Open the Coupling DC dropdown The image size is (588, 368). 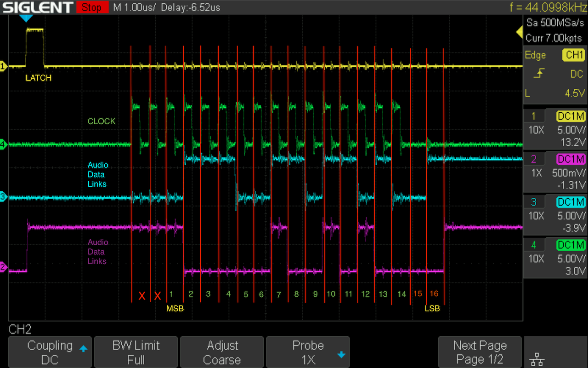point(50,352)
